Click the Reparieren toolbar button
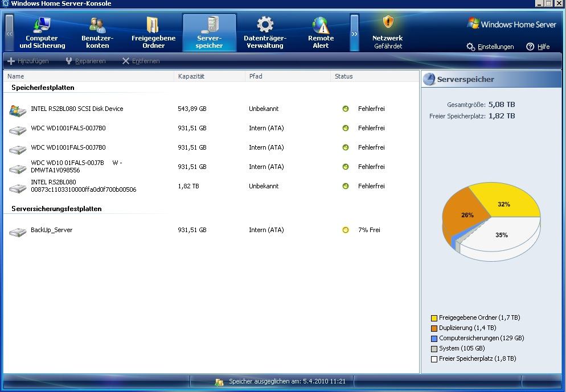The width and height of the screenshot is (566, 392). (85, 61)
